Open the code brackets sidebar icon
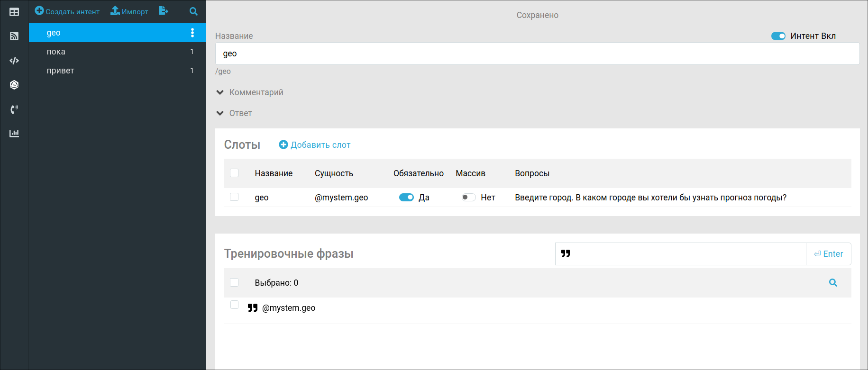 coord(14,61)
